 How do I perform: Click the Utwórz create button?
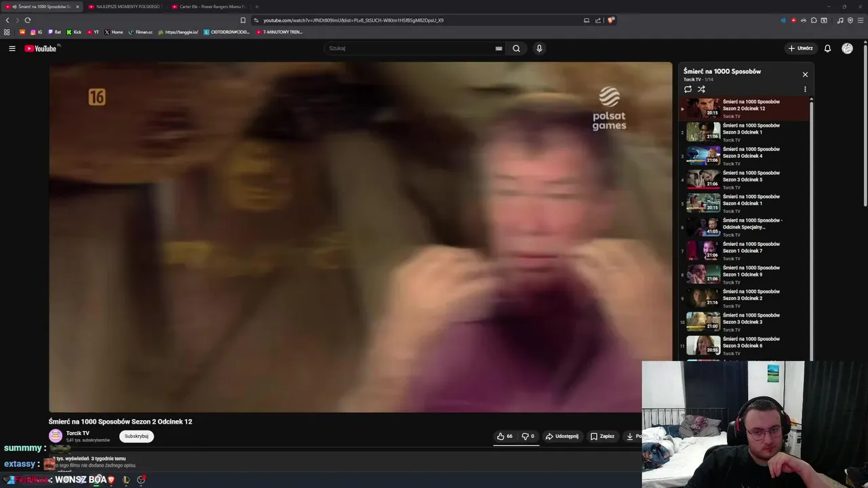(x=800, y=48)
